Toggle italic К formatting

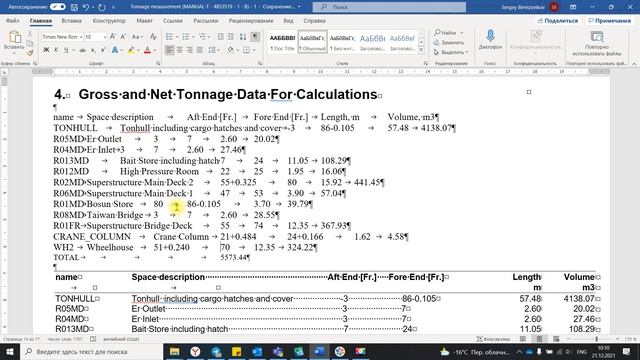tap(56, 50)
